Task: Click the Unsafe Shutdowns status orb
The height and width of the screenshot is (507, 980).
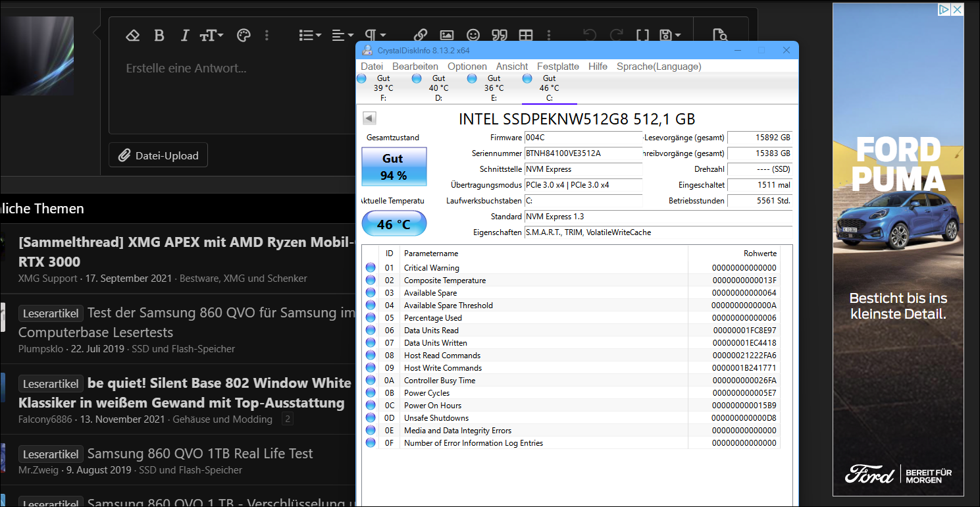Action: 371,418
